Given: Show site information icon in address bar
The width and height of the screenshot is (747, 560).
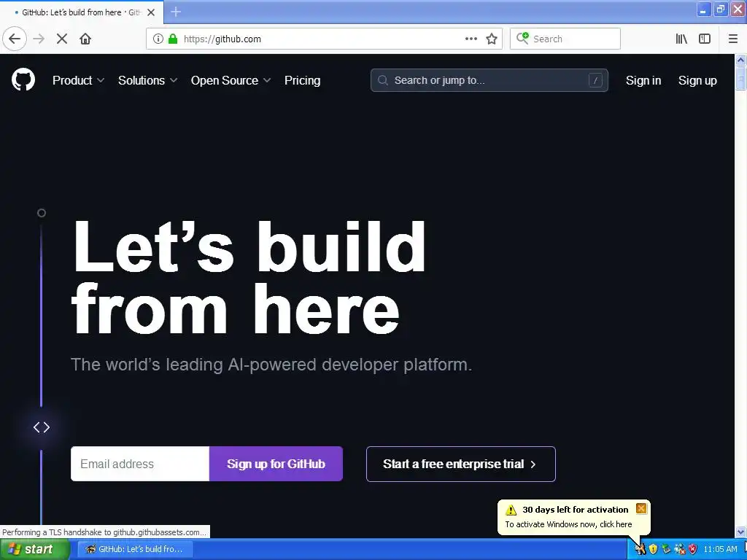Looking at the screenshot, I should tap(158, 39).
